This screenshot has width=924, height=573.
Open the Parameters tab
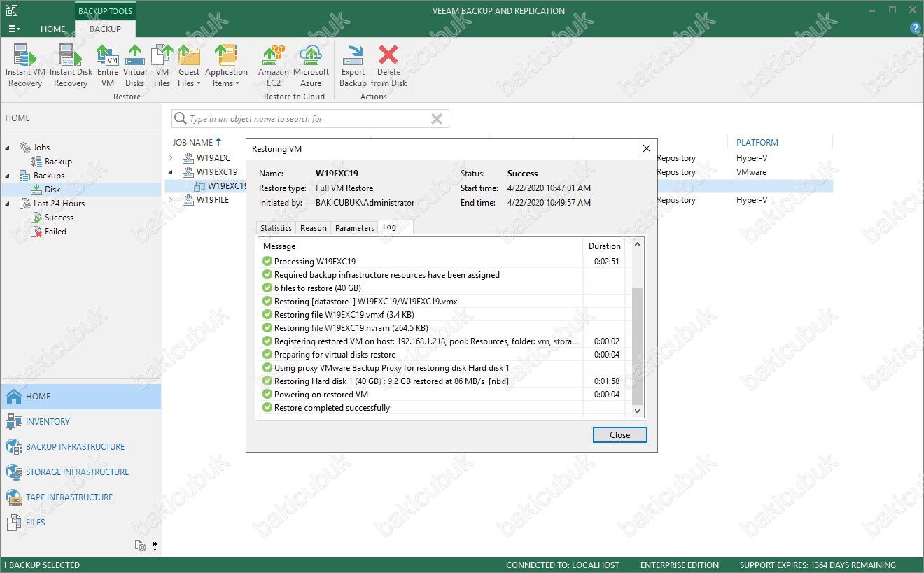click(x=354, y=228)
